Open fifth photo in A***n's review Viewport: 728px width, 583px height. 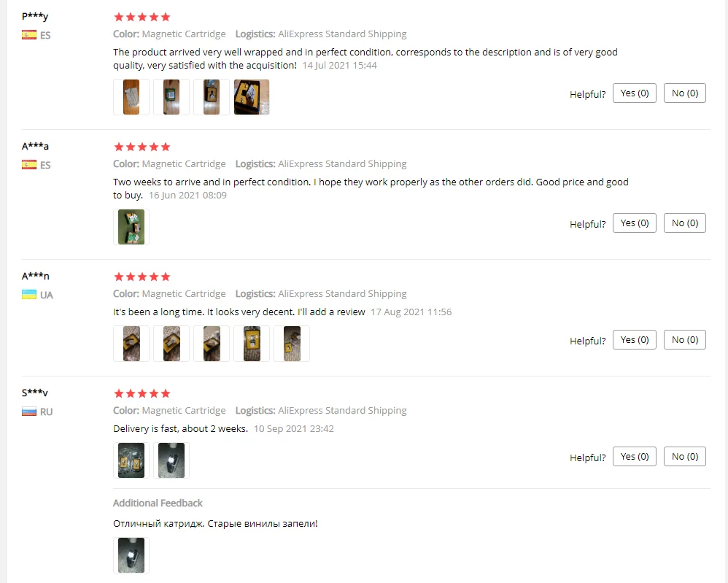[292, 343]
